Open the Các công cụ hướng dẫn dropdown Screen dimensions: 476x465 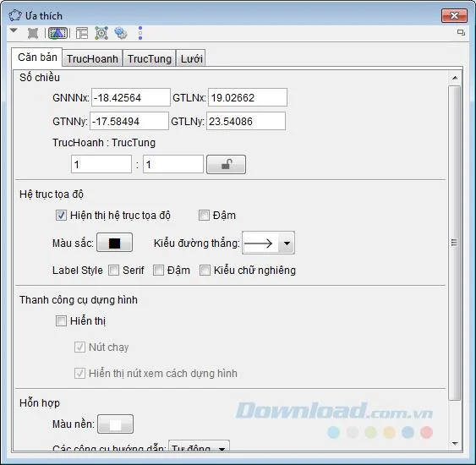(x=199, y=446)
